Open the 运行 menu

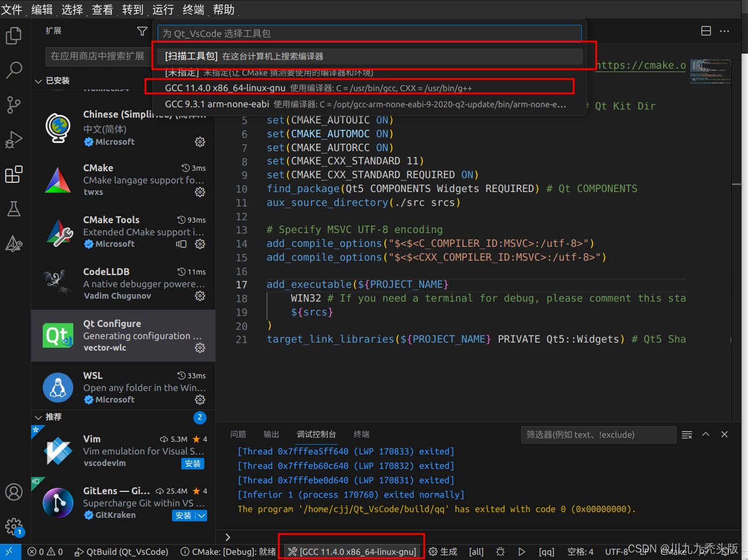(162, 9)
